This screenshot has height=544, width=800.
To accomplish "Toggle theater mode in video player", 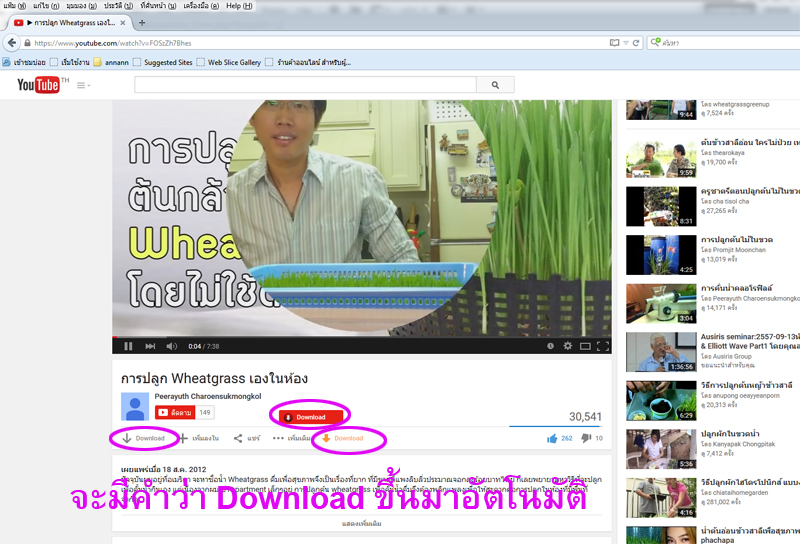I will tap(586, 346).
